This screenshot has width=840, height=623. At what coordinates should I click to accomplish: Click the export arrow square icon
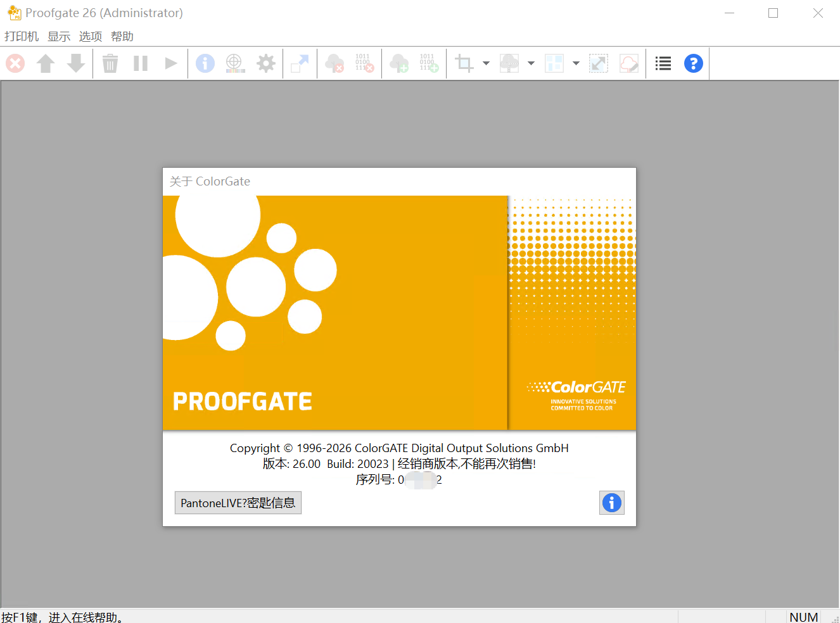click(300, 63)
